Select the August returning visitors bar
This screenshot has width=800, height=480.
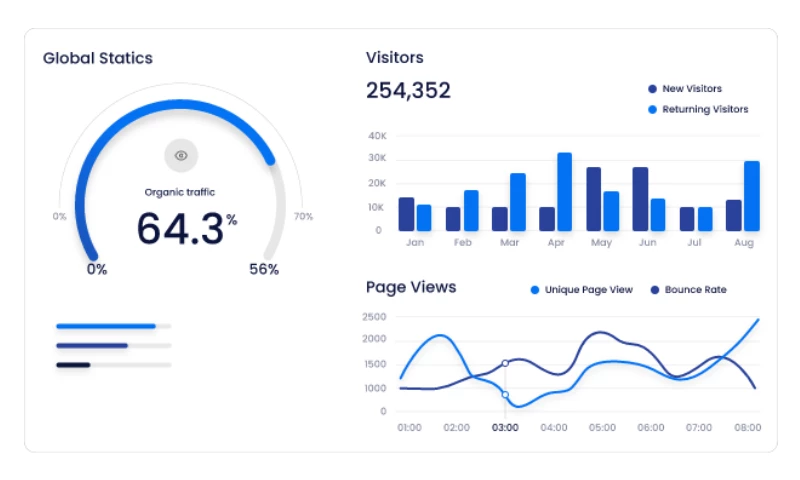pyautogui.click(x=751, y=196)
